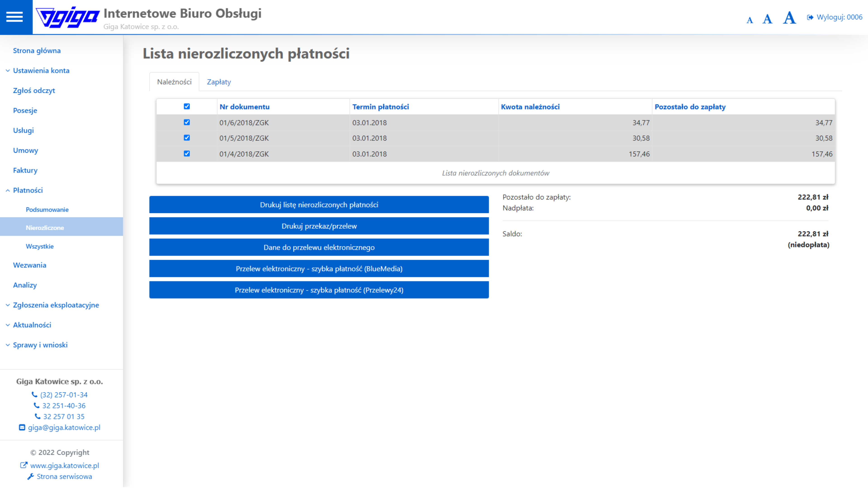Image resolution: width=868 pixels, height=488 pixels.
Task: Sort by Kwota należności column header
Action: (530, 107)
